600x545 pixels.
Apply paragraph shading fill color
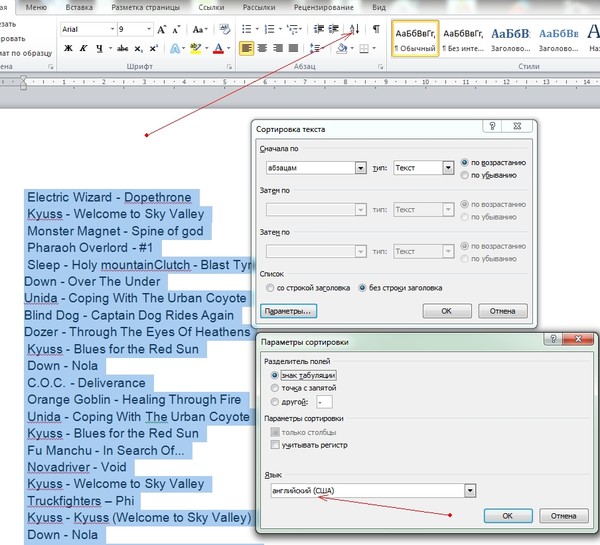tap(342, 48)
